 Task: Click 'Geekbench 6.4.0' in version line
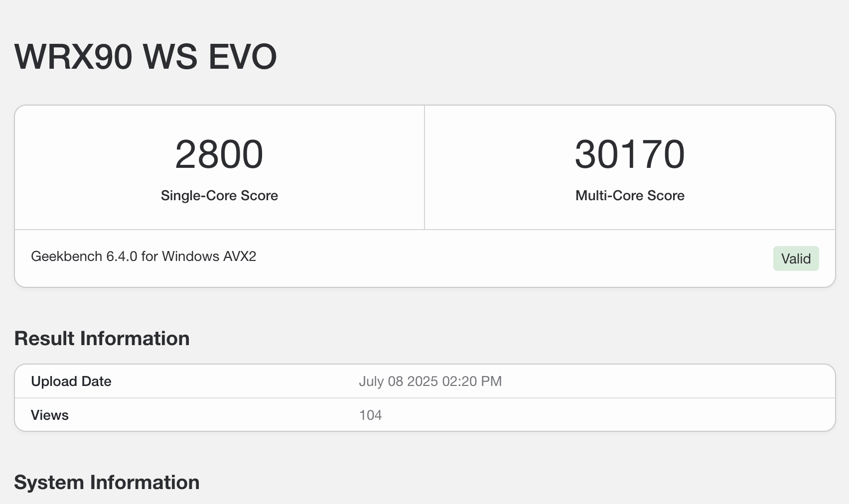pyautogui.click(x=84, y=256)
